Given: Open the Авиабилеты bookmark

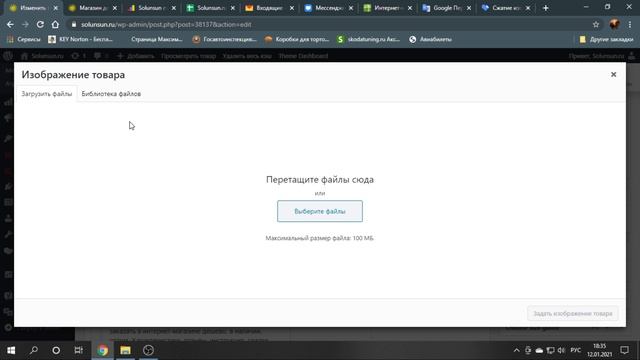Looking at the screenshot, I should click(x=430, y=39).
